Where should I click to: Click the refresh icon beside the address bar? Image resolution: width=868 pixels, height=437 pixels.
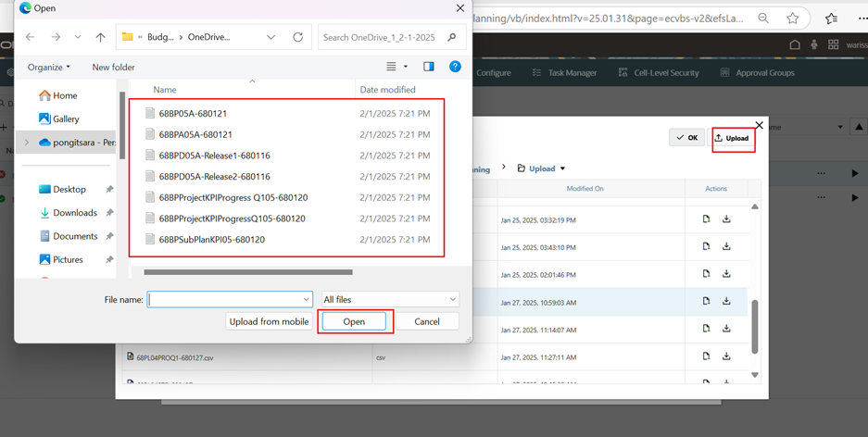[x=297, y=37]
